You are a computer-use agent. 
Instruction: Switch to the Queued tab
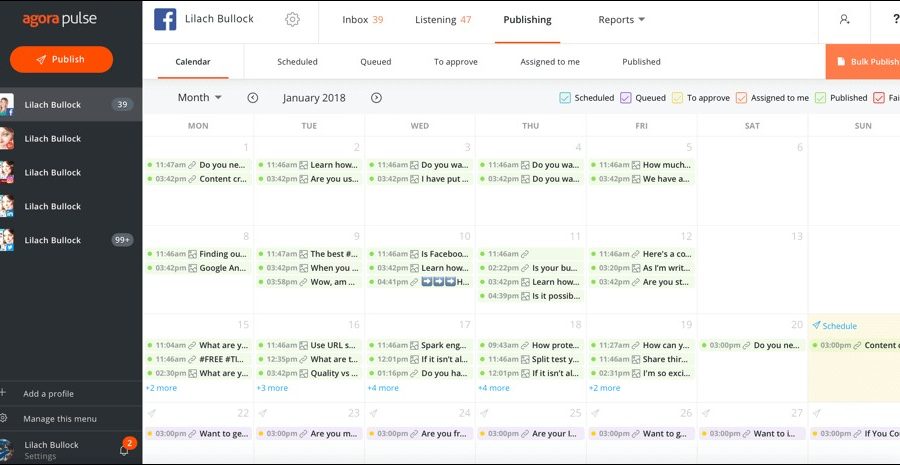(x=376, y=62)
